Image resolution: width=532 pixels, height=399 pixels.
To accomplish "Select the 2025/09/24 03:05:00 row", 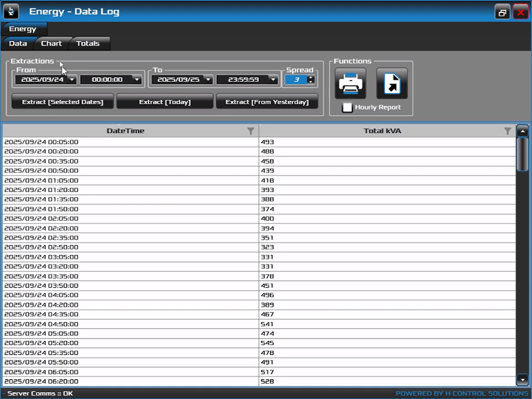I will [x=129, y=257].
